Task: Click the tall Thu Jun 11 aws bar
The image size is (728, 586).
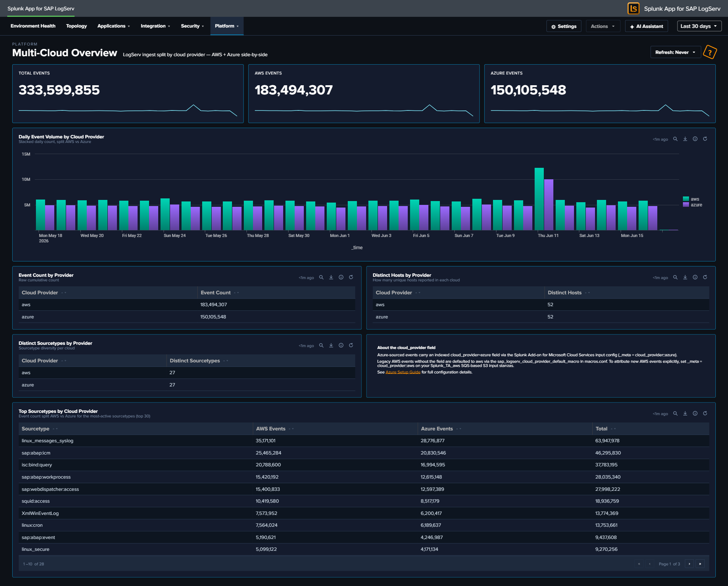Action: coord(539,199)
